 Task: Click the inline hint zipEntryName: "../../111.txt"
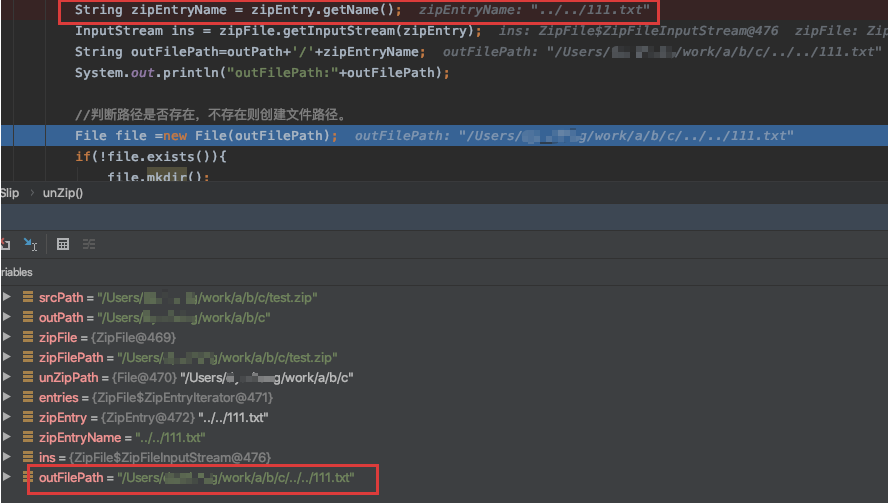pos(534,10)
